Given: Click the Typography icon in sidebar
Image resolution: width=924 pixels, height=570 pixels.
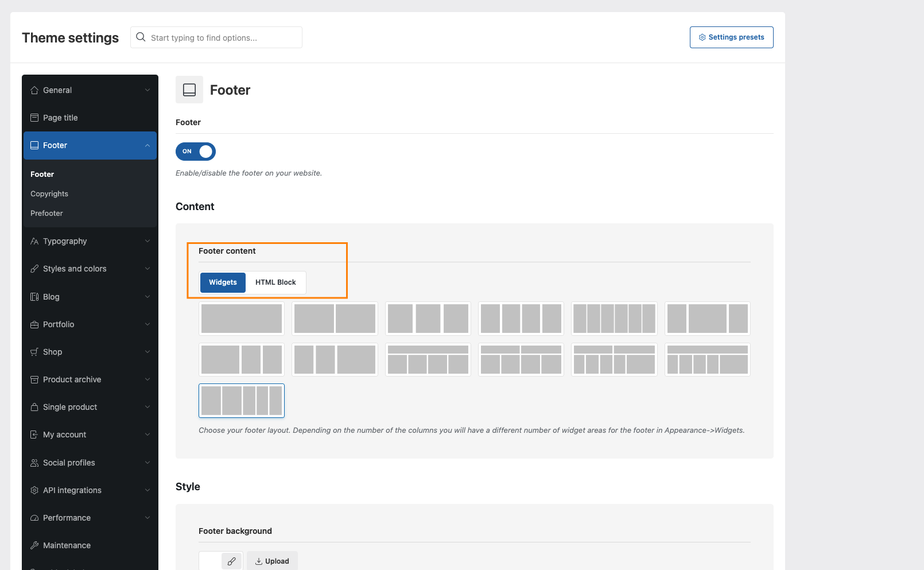Looking at the screenshot, I should (x=34, y=241).
